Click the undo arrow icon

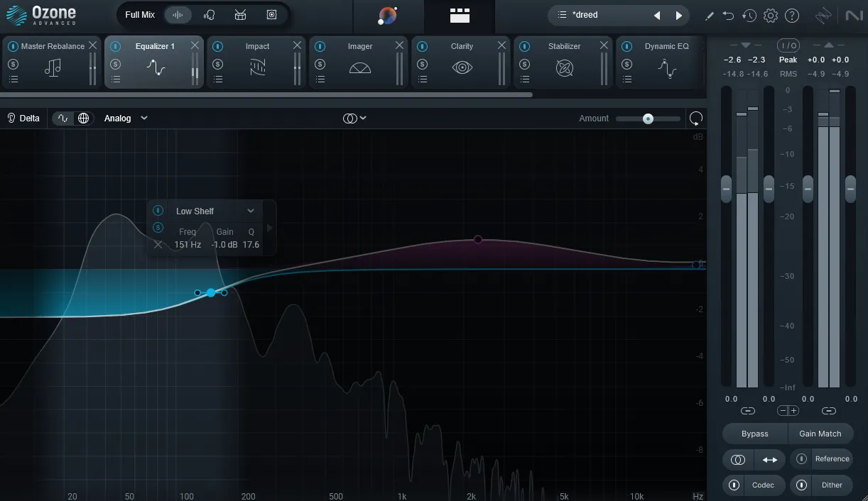pos(728,16)
